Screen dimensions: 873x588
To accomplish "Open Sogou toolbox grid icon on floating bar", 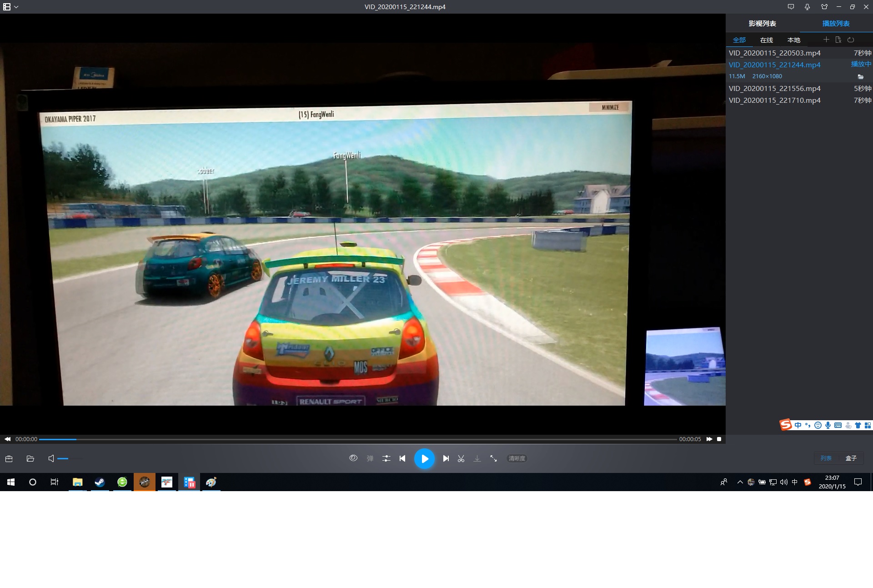I will pos(868,425).
